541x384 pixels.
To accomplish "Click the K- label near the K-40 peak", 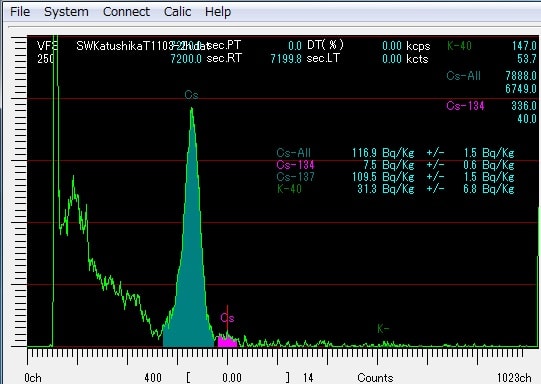I will coord(383,328).
